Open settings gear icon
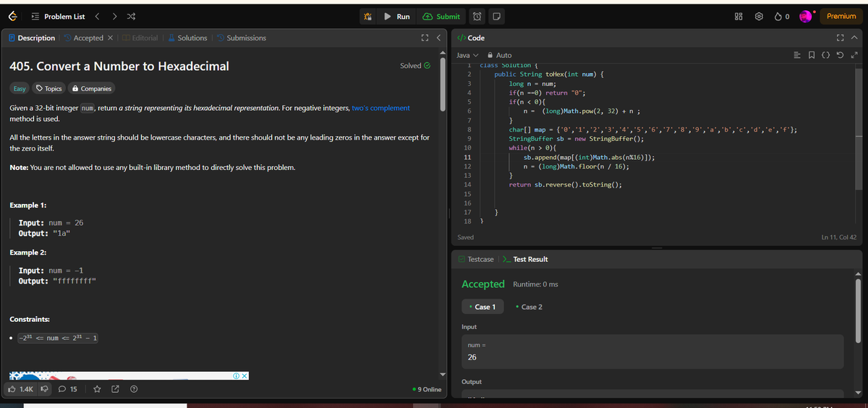This screenshot has width=868, height=408. (x=760, y=16)
